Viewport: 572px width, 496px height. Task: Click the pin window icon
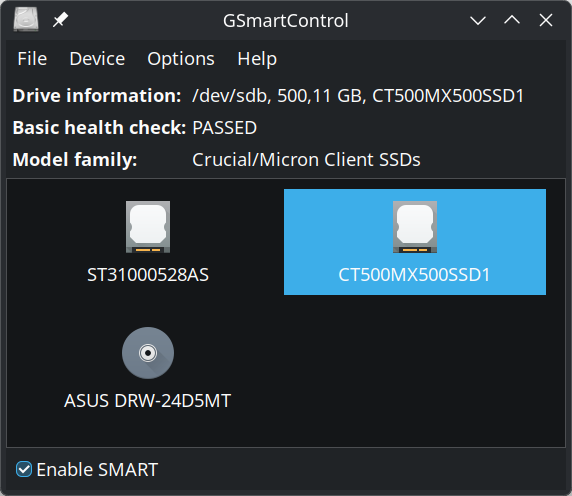60,20
